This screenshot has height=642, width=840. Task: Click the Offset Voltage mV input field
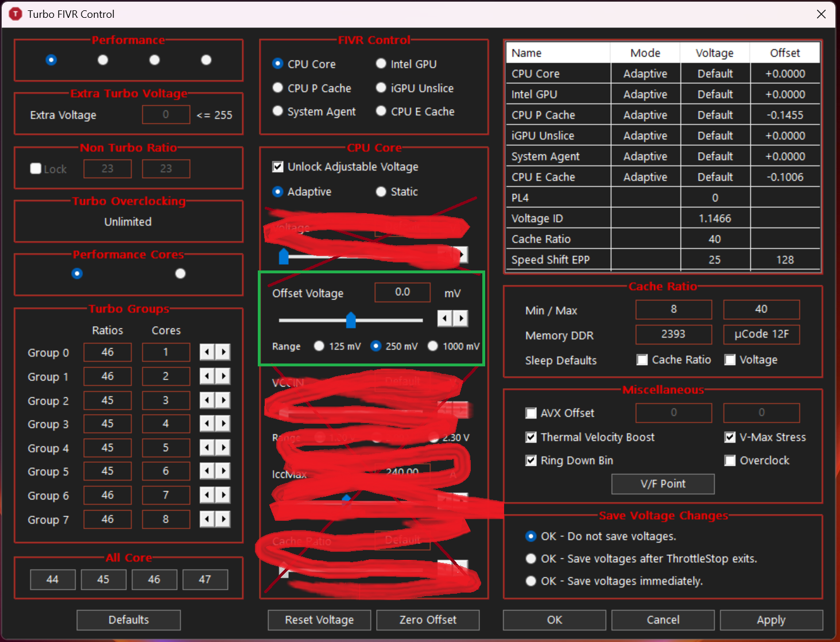tap(402, 292)
